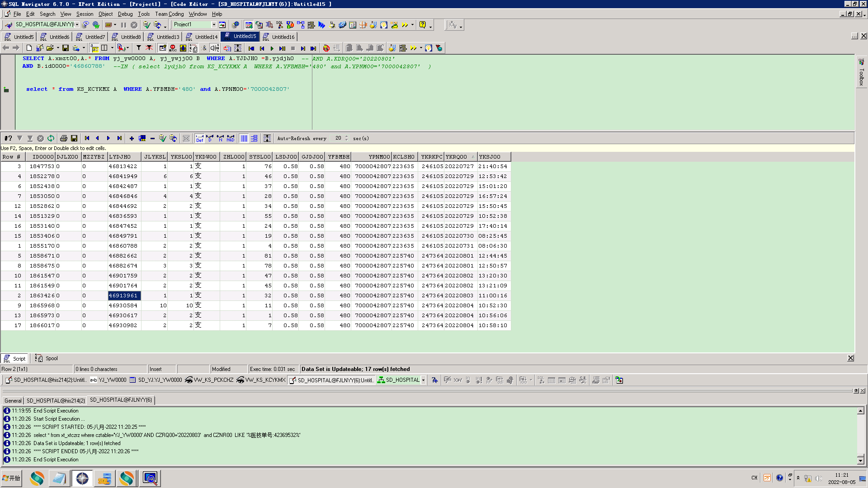Toggle the Def display mode button

pos(199,138)
